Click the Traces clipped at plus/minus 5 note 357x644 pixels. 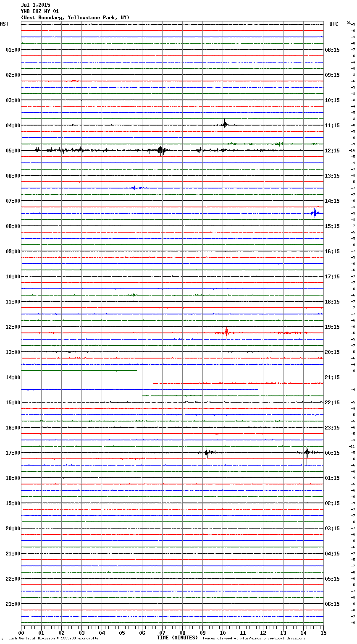click(254, 638)
